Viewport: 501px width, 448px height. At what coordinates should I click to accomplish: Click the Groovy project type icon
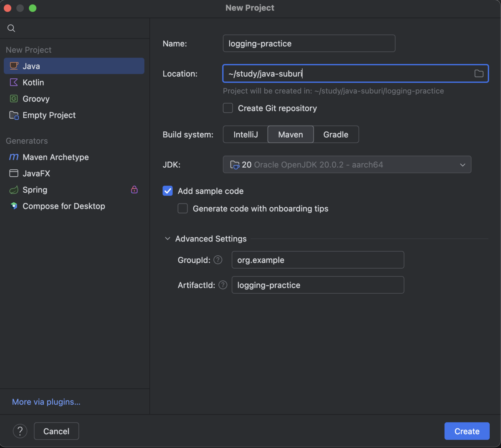tap(14, 99)
